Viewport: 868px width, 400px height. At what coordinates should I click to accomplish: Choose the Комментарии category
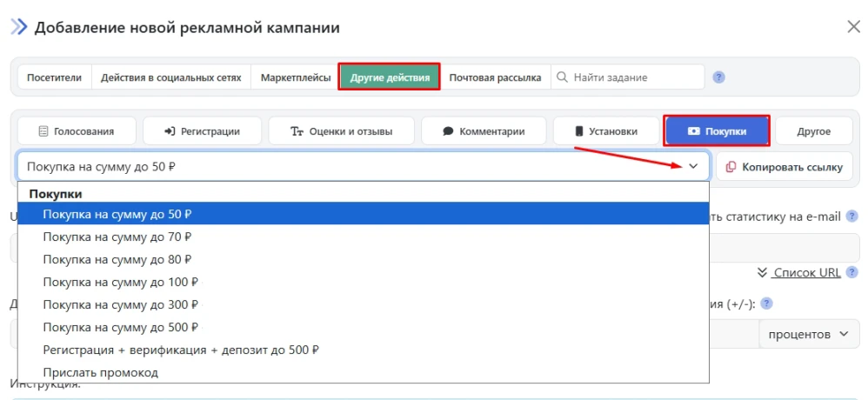(x=484, y=131)
